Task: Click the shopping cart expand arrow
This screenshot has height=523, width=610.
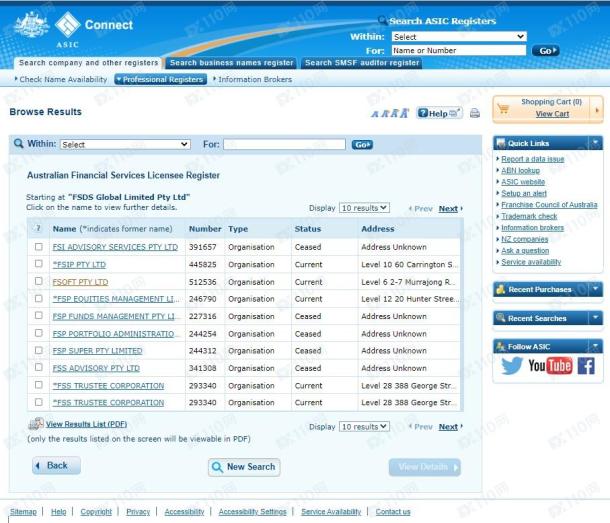Action: point(597,110)
